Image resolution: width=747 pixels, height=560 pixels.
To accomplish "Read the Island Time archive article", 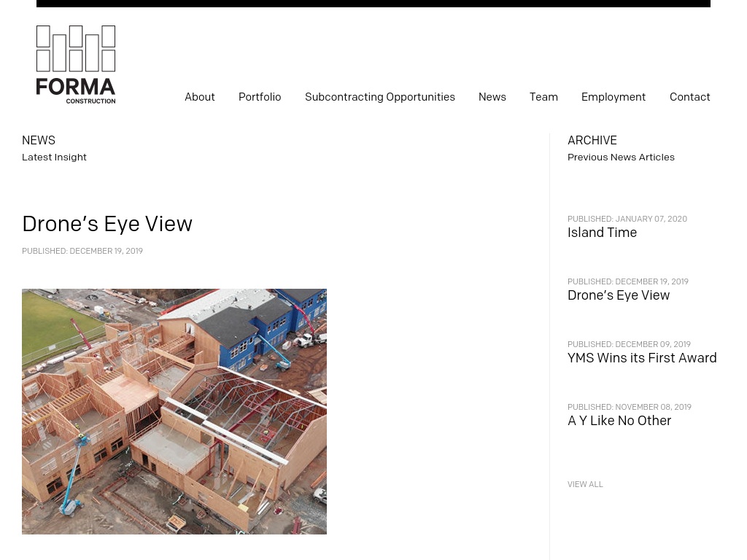I will coord(602,233).
